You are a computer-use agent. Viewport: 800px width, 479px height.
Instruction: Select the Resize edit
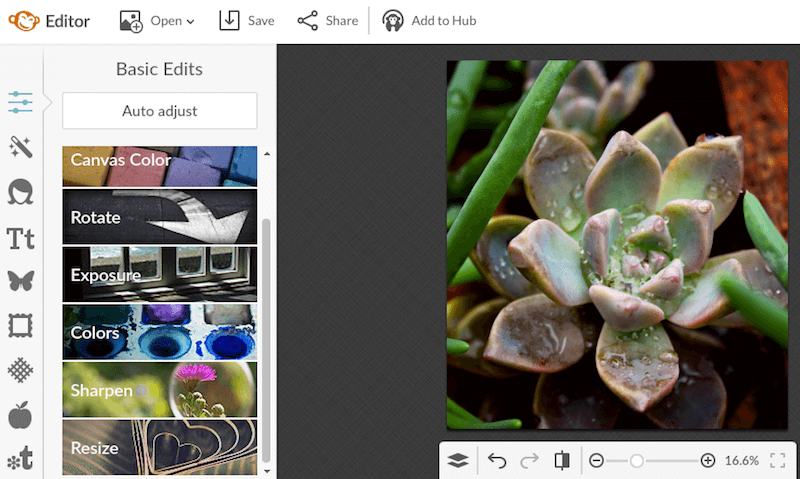(x=160, y=447)
